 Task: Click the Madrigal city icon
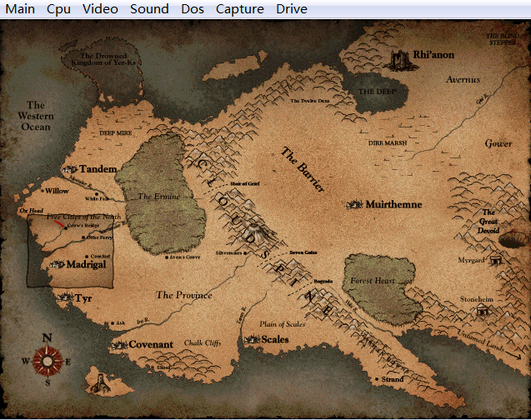[58, 264]
